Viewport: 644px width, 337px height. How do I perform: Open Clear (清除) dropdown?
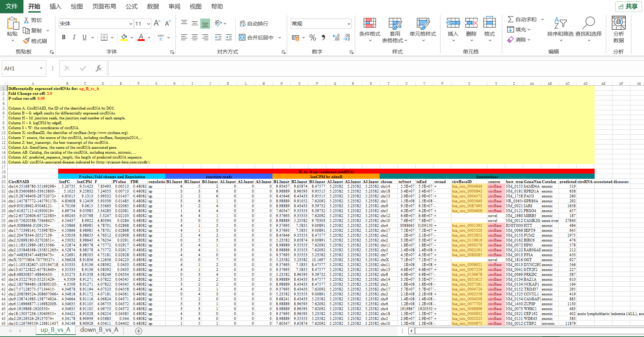tap(519, 40)
